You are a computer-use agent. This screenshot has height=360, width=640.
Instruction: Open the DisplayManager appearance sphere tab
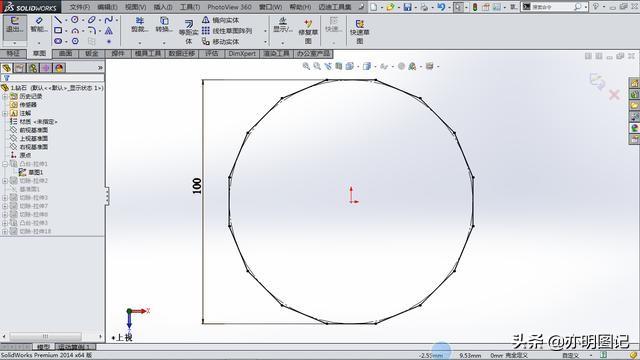coord(59,68)
